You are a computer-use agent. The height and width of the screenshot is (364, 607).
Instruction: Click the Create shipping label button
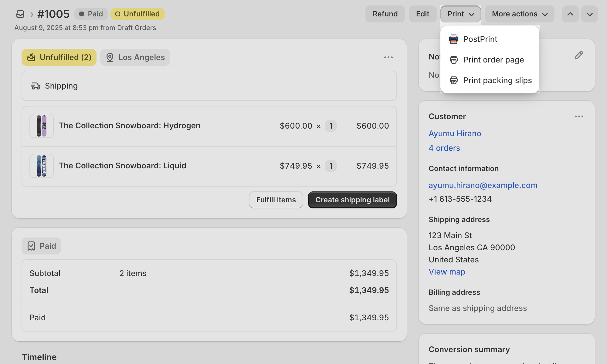coord(352,200)
